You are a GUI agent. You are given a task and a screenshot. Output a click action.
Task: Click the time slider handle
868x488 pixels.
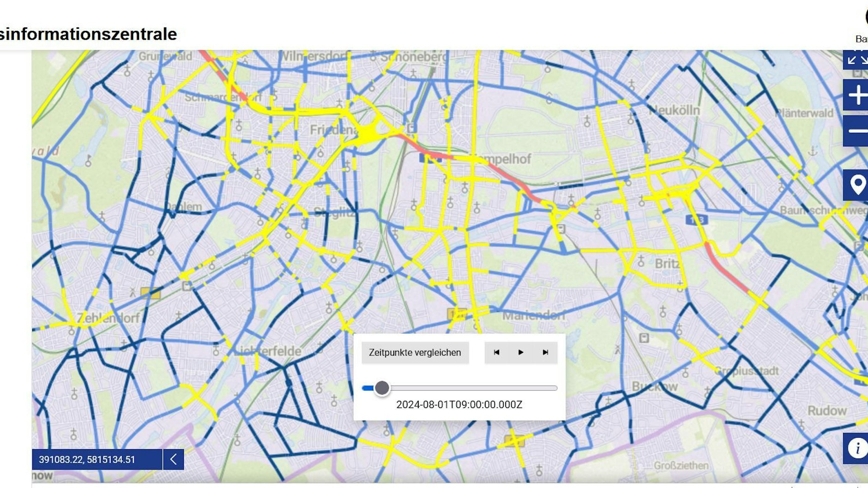click(382, 388)
